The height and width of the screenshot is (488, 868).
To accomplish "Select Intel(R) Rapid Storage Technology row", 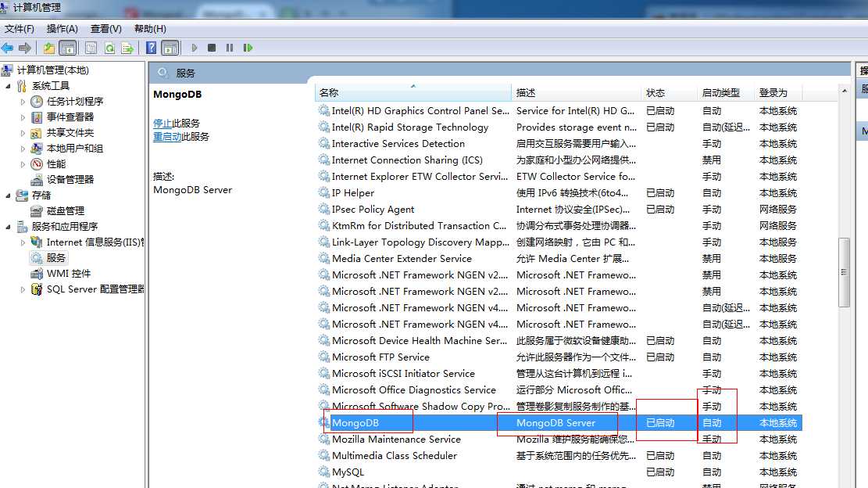I will 559,127.
